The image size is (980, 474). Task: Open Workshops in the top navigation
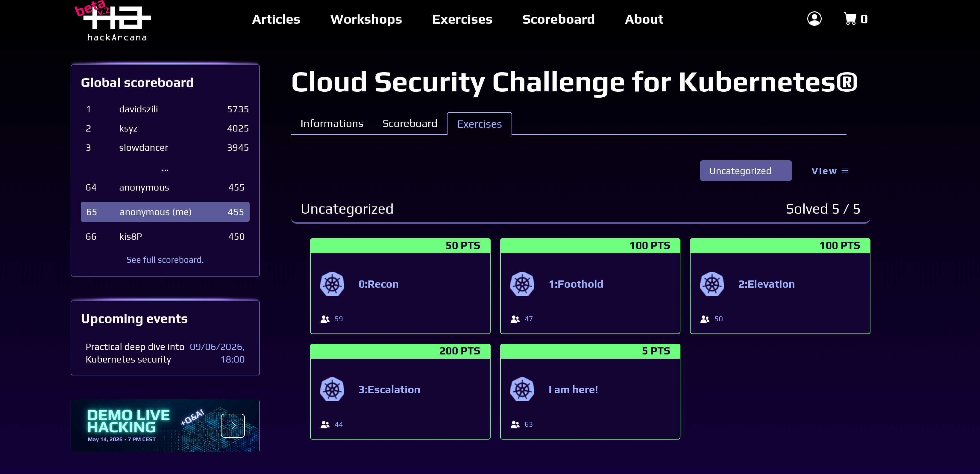[x=366, y=19]
